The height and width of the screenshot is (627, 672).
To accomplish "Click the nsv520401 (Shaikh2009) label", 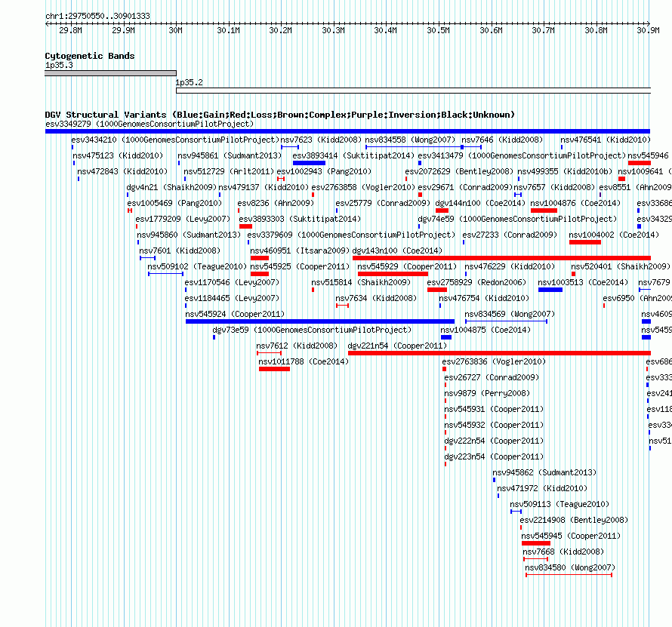I will point(621,266).
